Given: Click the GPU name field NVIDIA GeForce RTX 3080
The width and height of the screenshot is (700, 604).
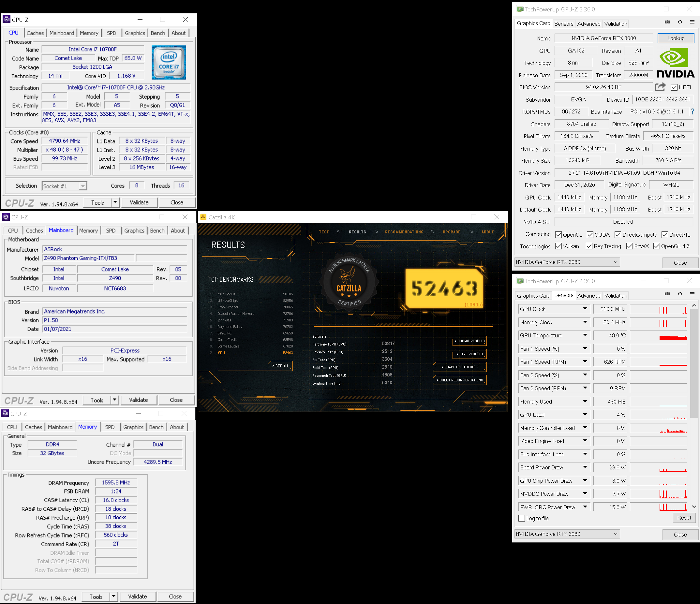Looking at the screenshot, I should click(x=603, y=38).
